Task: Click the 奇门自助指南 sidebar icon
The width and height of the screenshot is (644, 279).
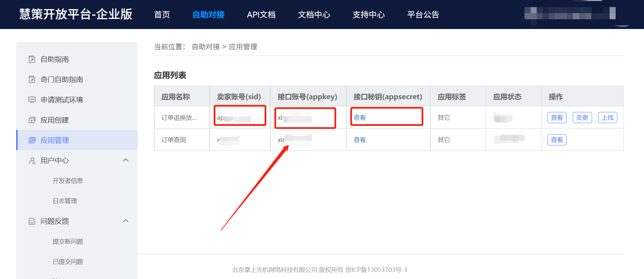Action: click(x=32, y=80)
